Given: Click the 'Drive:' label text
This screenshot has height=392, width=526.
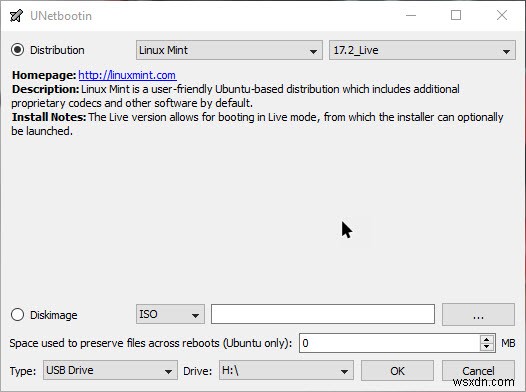Looking at the screenshot, I should [198, 371].
